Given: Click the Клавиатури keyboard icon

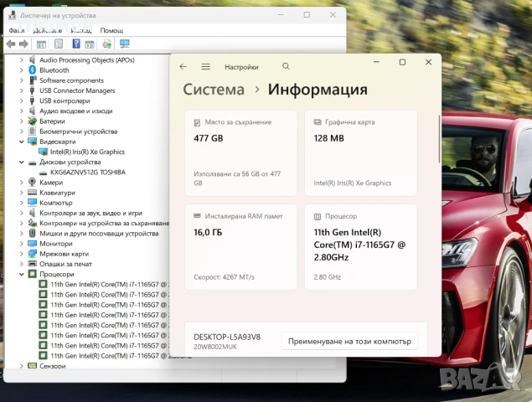Looking at the screenshot, I should coord(32,193).
